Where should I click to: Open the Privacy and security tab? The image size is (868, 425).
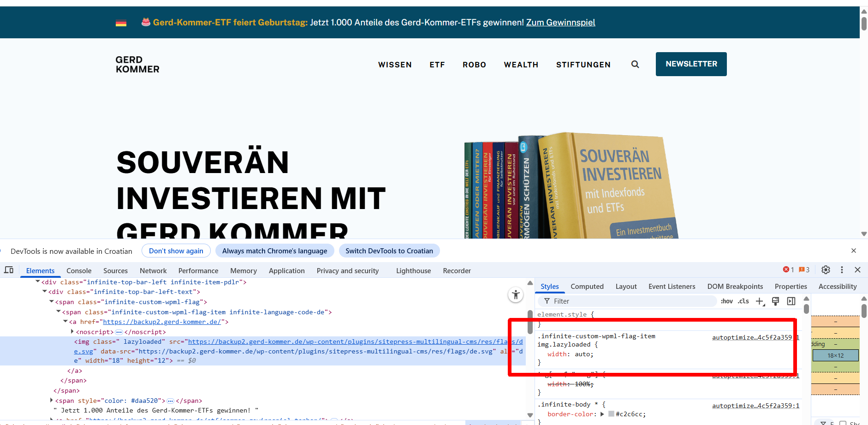pos(348,271)
